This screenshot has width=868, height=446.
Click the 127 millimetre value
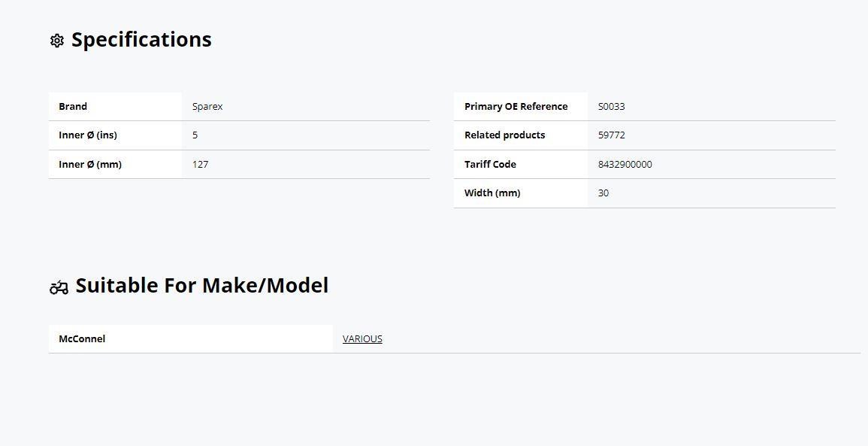coord(200,164)
